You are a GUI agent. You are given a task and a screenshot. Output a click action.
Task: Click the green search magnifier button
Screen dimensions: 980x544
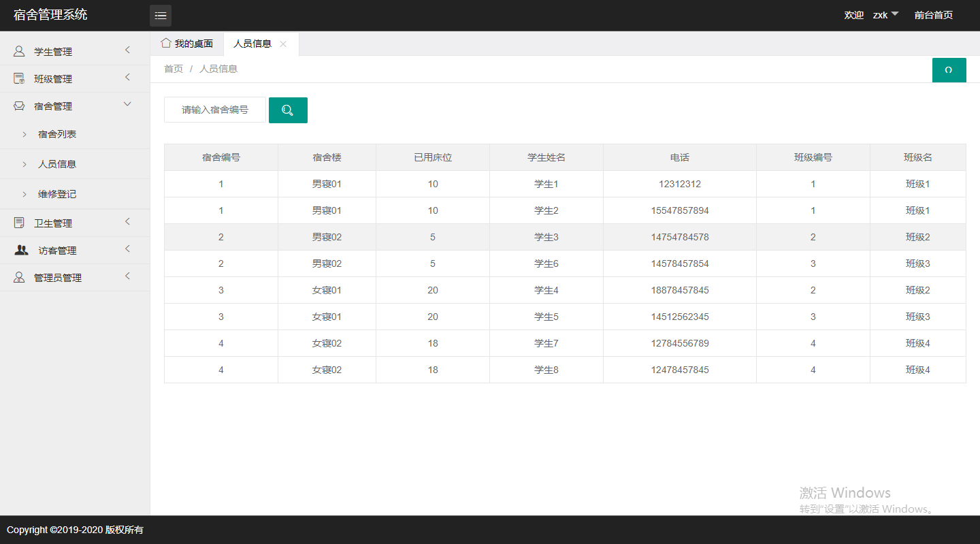tap(288, 110)
